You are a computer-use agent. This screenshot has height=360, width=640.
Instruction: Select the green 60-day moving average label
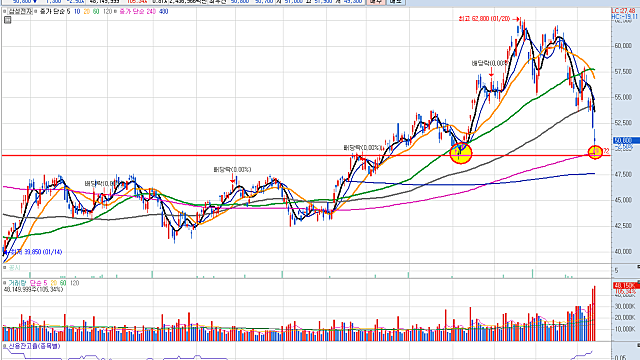[96, 12]
